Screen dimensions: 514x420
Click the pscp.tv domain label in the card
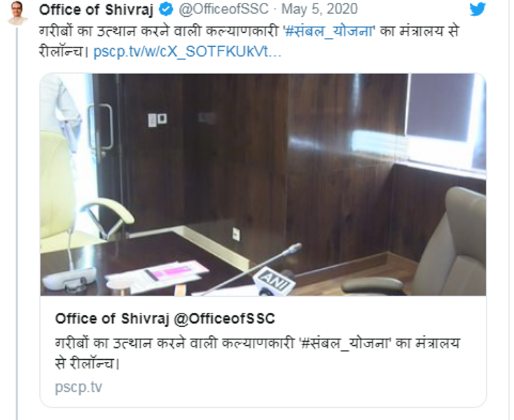78,387
